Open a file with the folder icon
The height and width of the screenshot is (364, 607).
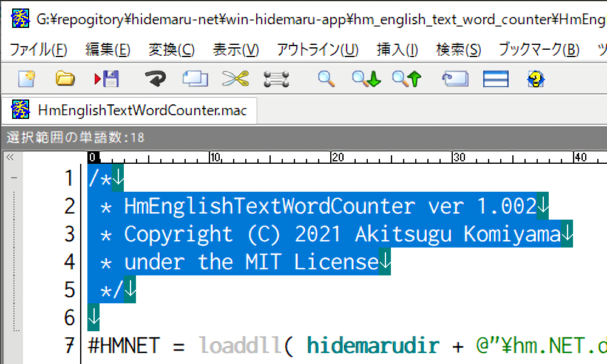point(64,78)
